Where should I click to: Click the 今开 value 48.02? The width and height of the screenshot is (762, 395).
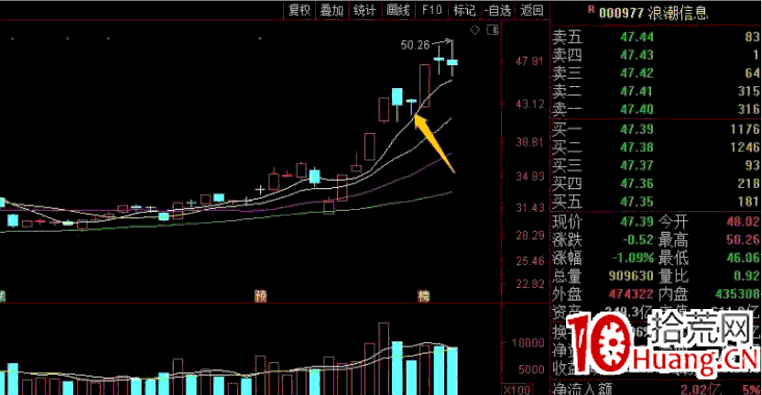tap(743, 222)
